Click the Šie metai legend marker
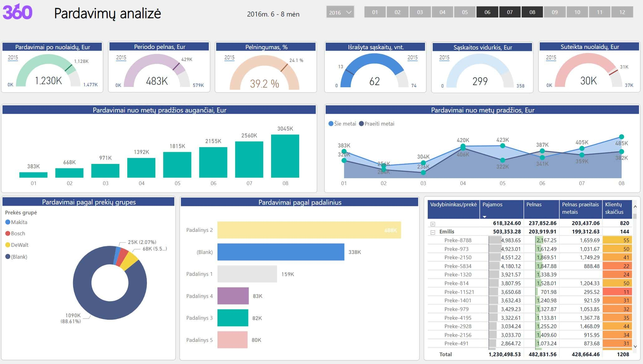 pos(331,124)
